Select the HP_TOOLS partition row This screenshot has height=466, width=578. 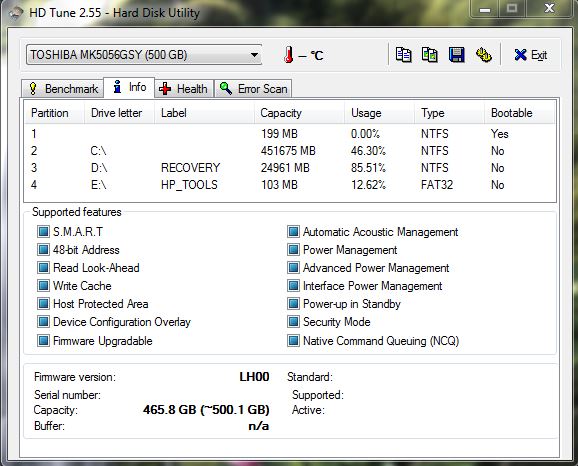(x=290, y=185)
